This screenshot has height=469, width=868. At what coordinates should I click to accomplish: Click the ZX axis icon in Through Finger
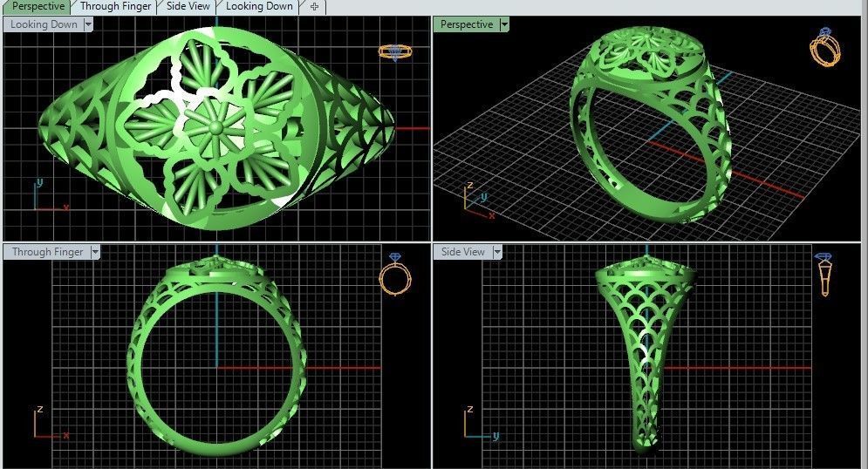click(x=51, y=423)
